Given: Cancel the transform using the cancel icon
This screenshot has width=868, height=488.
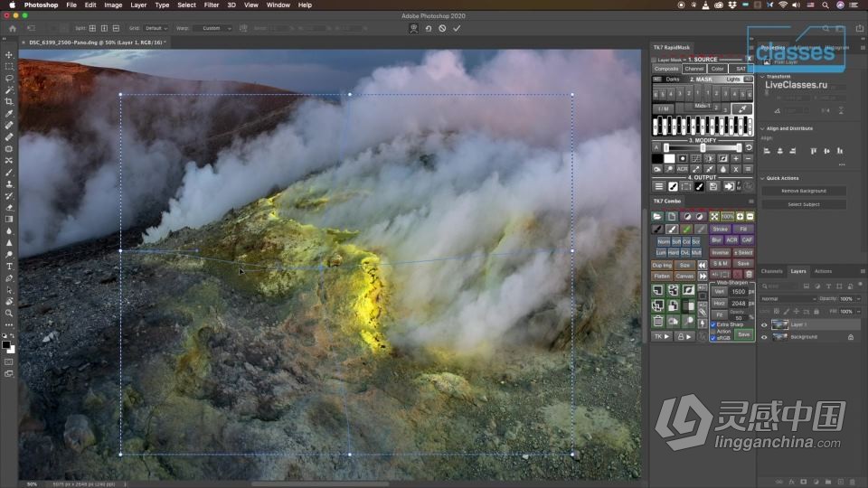Looking at the screenshot, I should [442, 28].
